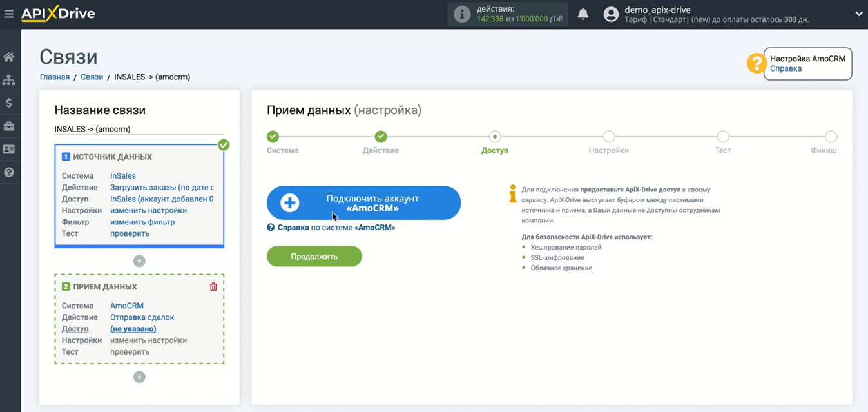Open the connections sitemap icon in sidebar
868x412 pixels.
point(9,80)
